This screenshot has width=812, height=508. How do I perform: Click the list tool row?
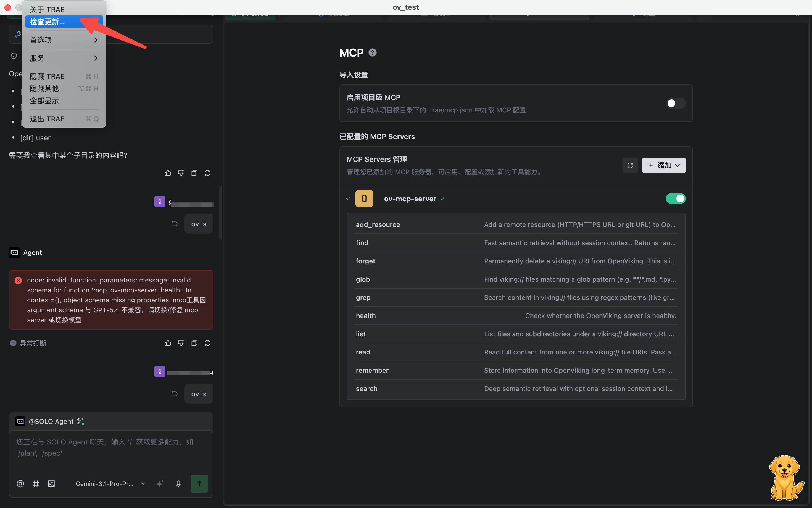pyautogui.click(x=516, y=334)
